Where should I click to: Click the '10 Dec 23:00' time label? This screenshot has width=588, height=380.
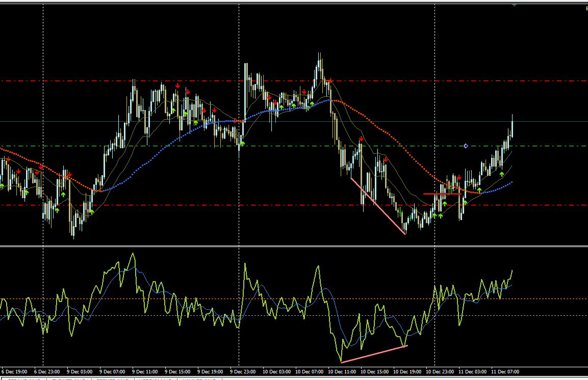pyautogui.click(x=440, y=372)
